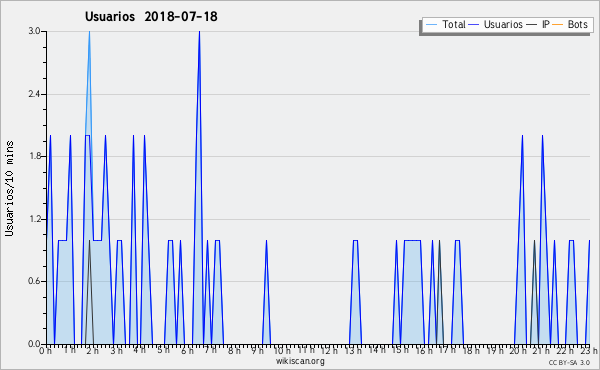
Task: Click the '20 h' x-axis label
Action: (x=518, y=350)
